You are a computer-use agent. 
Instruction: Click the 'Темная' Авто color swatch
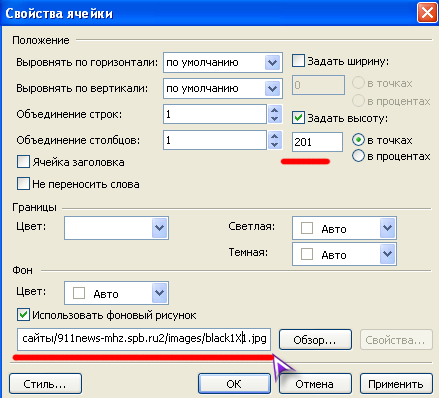coord(307,254)
